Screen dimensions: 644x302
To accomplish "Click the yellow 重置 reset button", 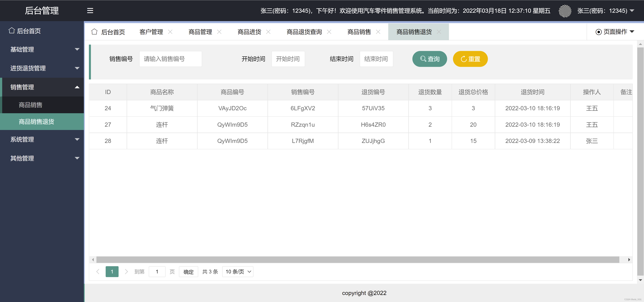I will 470,59.
